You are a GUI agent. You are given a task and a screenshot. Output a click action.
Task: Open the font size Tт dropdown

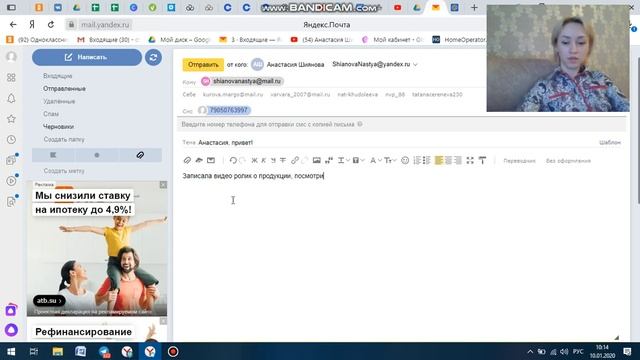pos(390,160)
